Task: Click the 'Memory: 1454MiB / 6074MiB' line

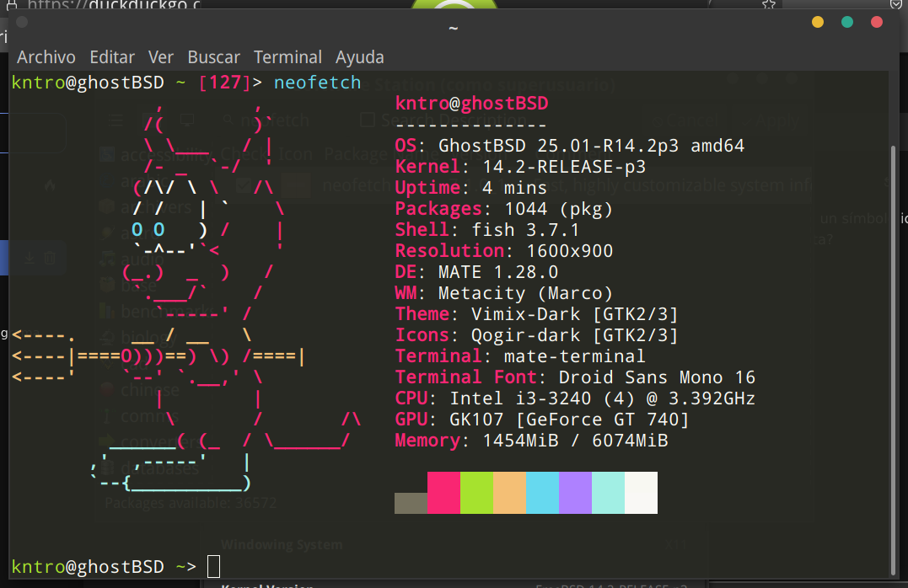Action: pyautogui.click(x=531, y=441)
